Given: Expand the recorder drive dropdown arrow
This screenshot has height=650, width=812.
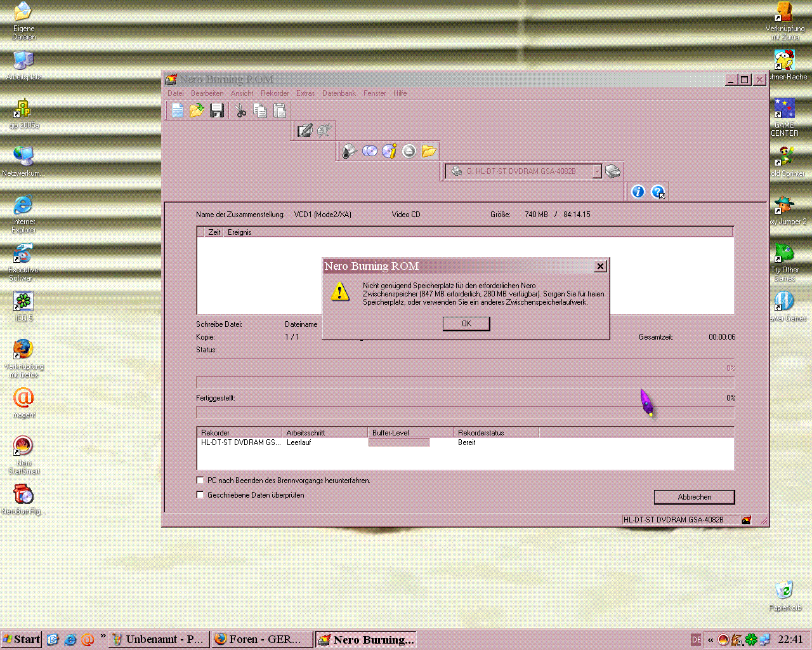Looking at the screenshot, I should (x=597, y=171).
